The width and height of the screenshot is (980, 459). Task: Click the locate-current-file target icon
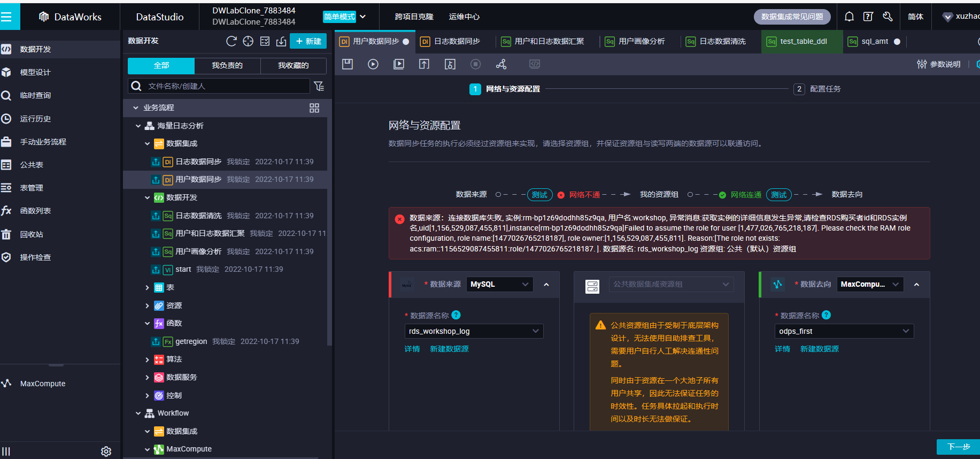pyautogui.click(x=248, y=41)
